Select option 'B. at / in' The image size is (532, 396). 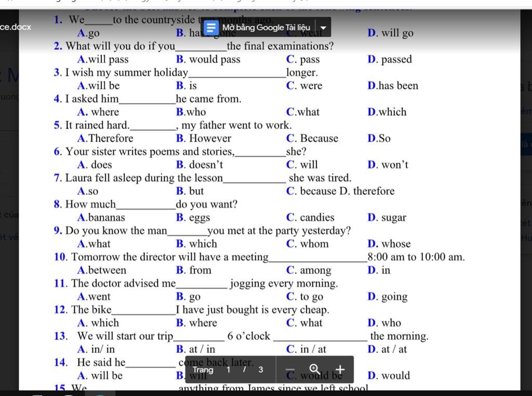195,349
